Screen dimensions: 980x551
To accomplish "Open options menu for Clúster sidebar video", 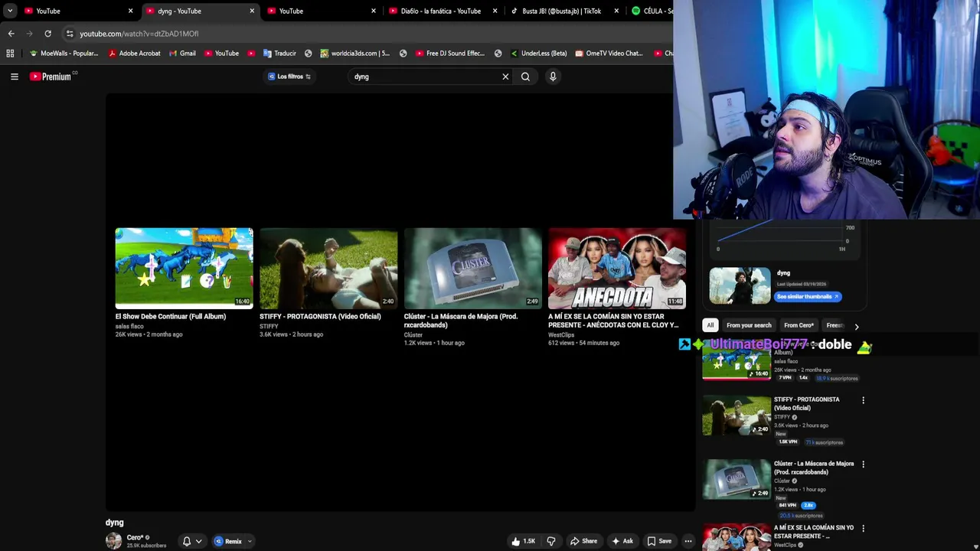I will 863,465.
